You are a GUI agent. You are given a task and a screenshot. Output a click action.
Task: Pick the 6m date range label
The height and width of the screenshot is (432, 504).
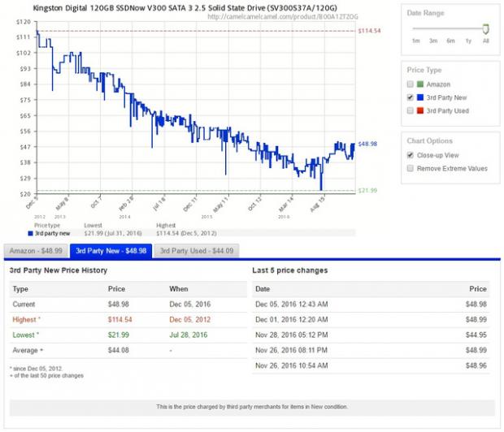[450, 41]
